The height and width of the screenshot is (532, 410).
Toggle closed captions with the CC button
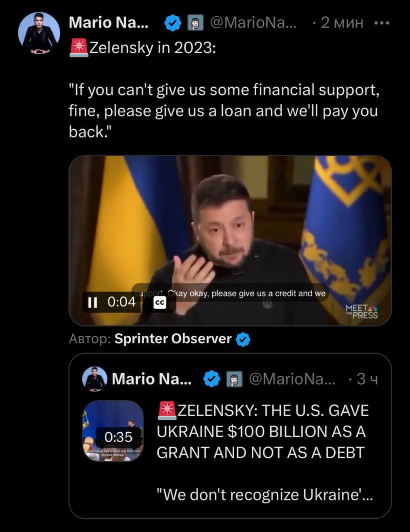click(160, 303)
